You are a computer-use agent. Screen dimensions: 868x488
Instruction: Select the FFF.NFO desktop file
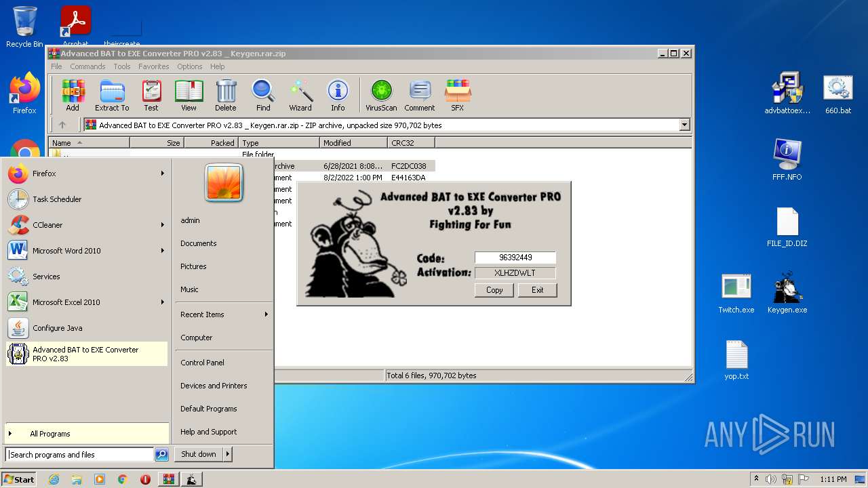787,160
